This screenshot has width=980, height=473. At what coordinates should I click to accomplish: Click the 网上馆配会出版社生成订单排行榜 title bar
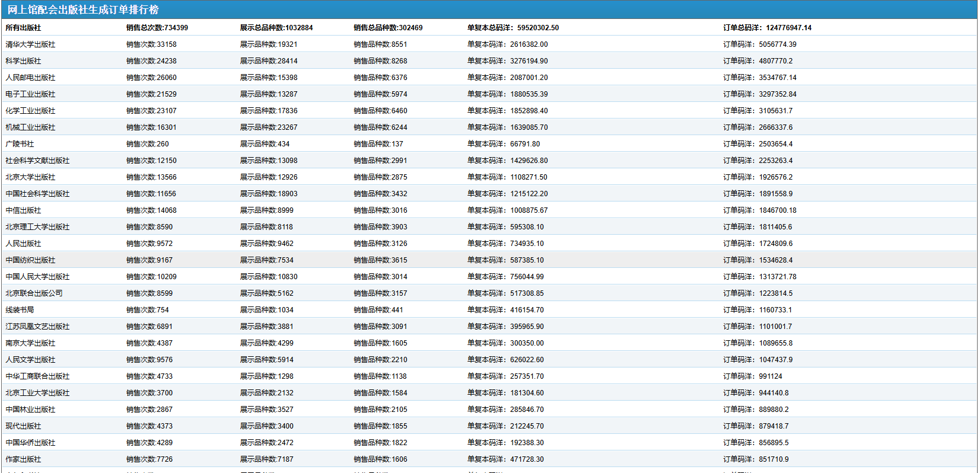point(83,10)
